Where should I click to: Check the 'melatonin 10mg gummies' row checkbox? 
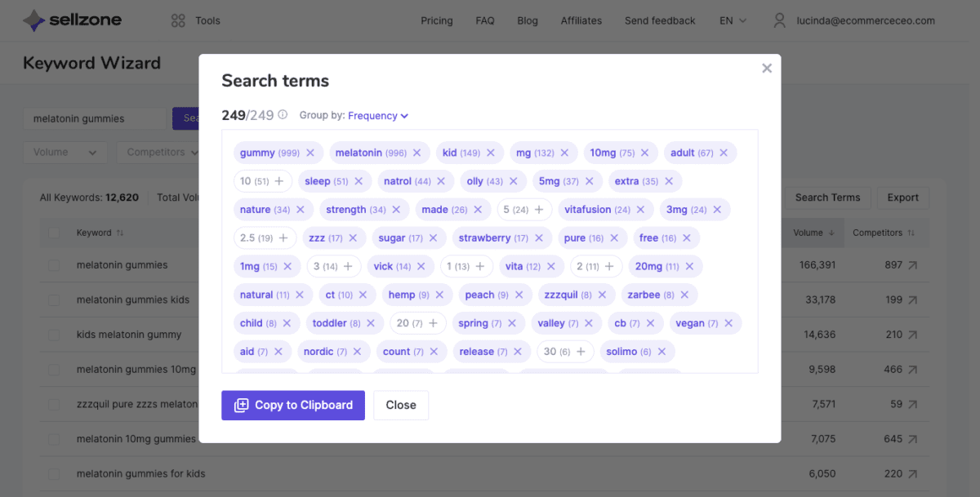54,439
